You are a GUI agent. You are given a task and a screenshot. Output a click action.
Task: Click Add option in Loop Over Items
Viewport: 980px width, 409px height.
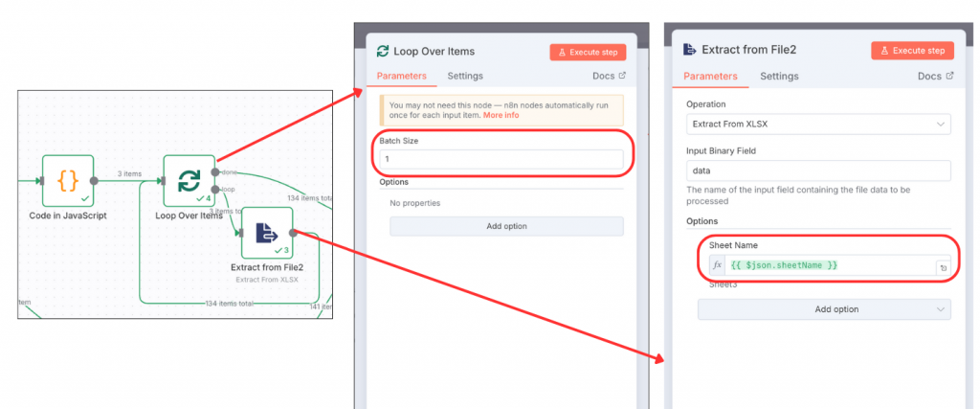(506, 226)
